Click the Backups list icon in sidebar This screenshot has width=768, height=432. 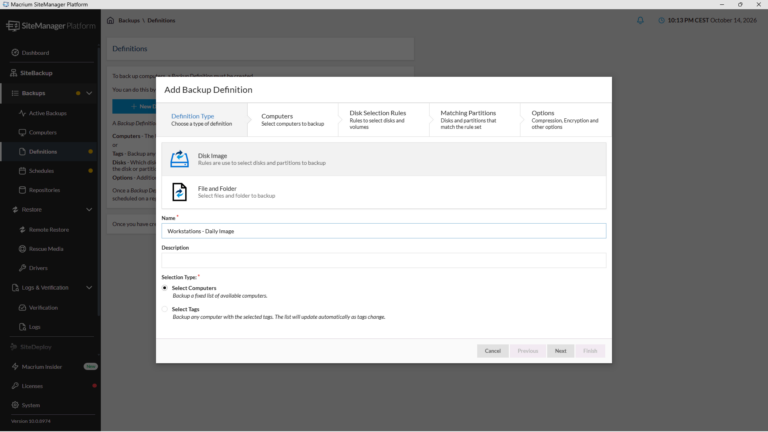(x=15, y=93)
